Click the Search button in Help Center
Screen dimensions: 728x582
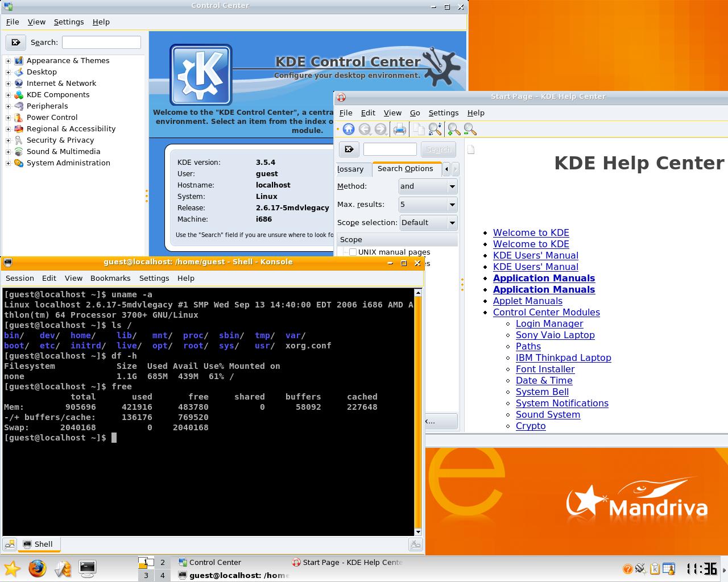[x=439, y=149]
